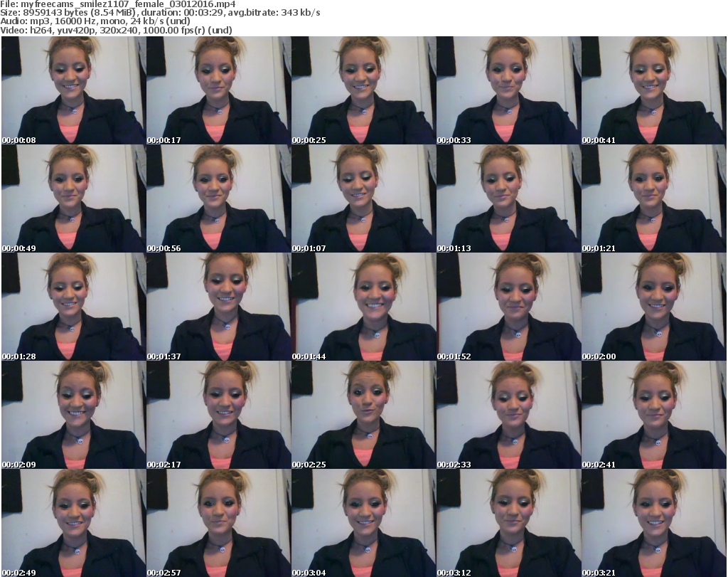This screenshot has width=728, height=577.
Task: Select the frame stamped 00:02:49
Action: click(73, 523)
